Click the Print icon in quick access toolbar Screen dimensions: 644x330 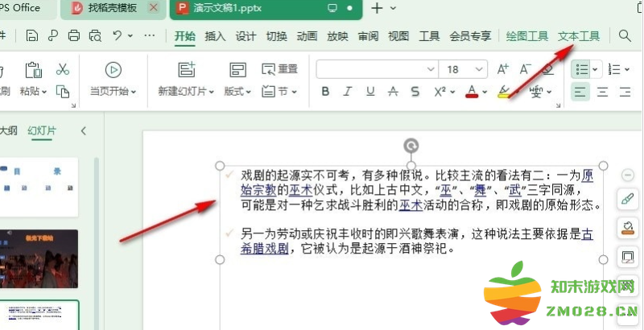pos(74,35)
